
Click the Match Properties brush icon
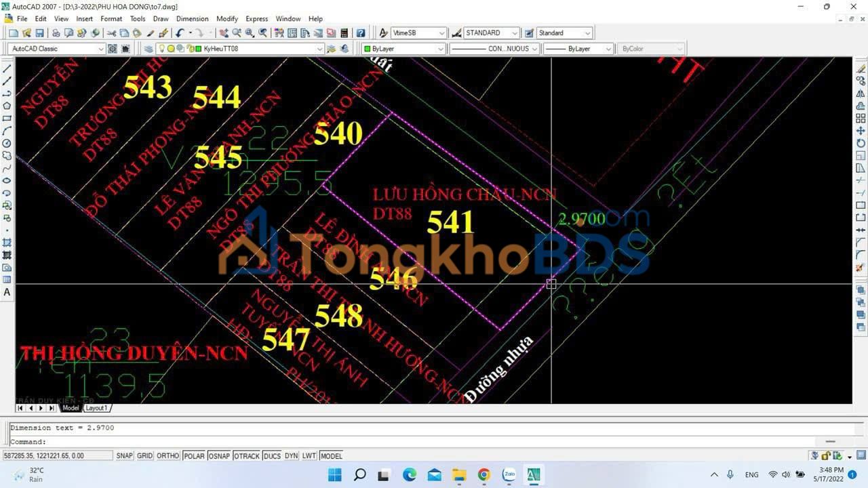coord(163,33)
